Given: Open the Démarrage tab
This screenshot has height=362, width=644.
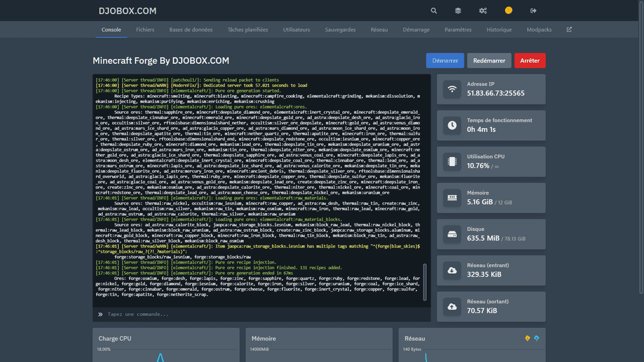Looking at the screenshot, I should (416, 30).
